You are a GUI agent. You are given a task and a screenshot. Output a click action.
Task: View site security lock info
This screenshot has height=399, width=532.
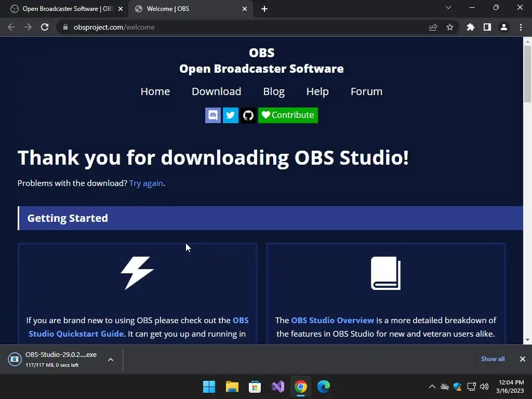[x=65, y=27]
